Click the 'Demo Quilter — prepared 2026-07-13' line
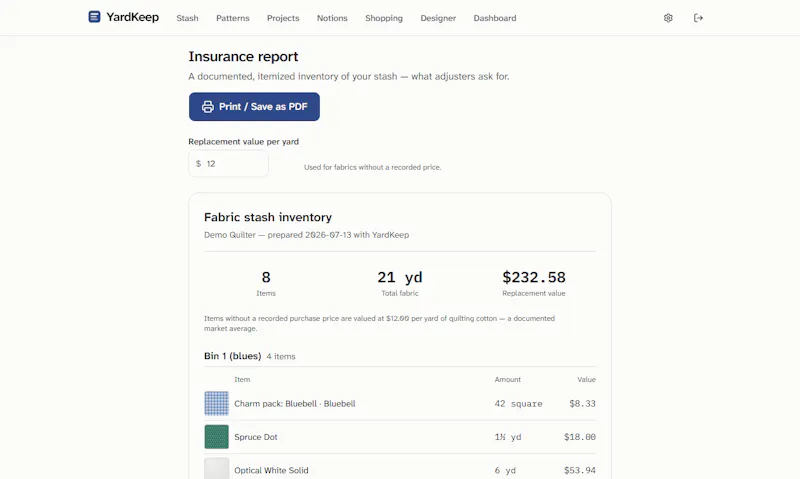 tap(307, 235)
